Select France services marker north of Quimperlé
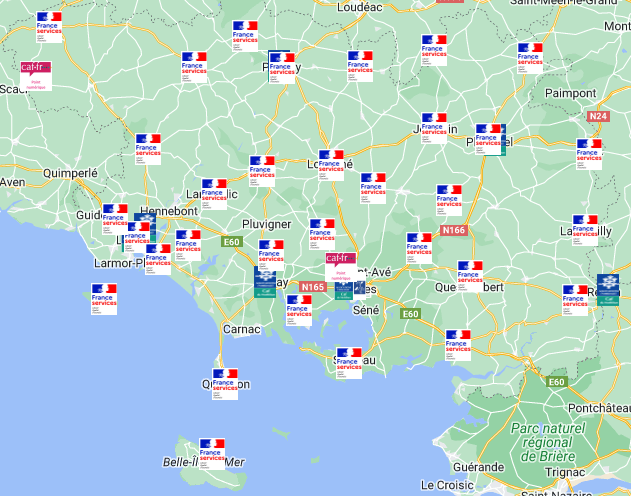The image size is (631, 496). 148,149
